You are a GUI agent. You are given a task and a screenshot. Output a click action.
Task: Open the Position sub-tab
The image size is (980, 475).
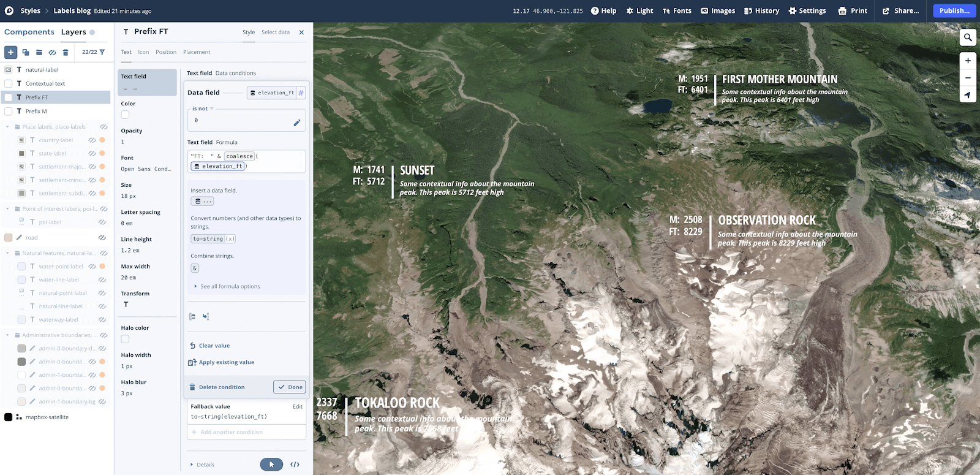tap(166, 52)
